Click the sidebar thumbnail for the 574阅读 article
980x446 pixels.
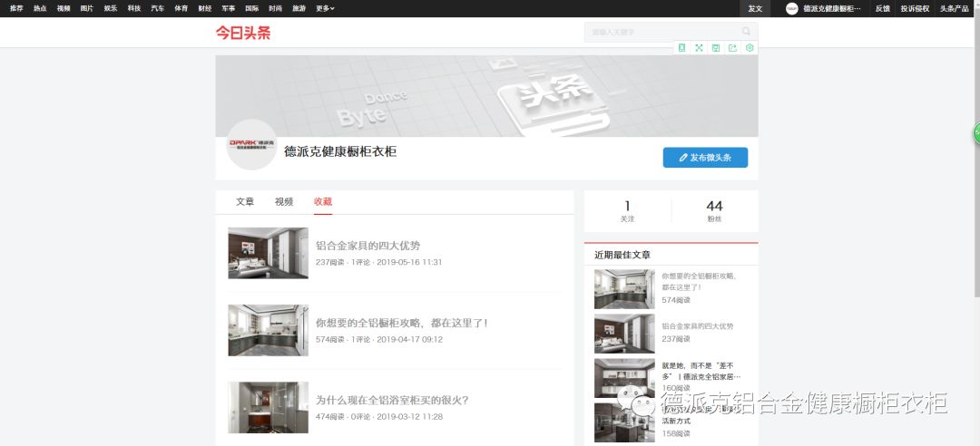pyautogui.click(x=624, y=289)
